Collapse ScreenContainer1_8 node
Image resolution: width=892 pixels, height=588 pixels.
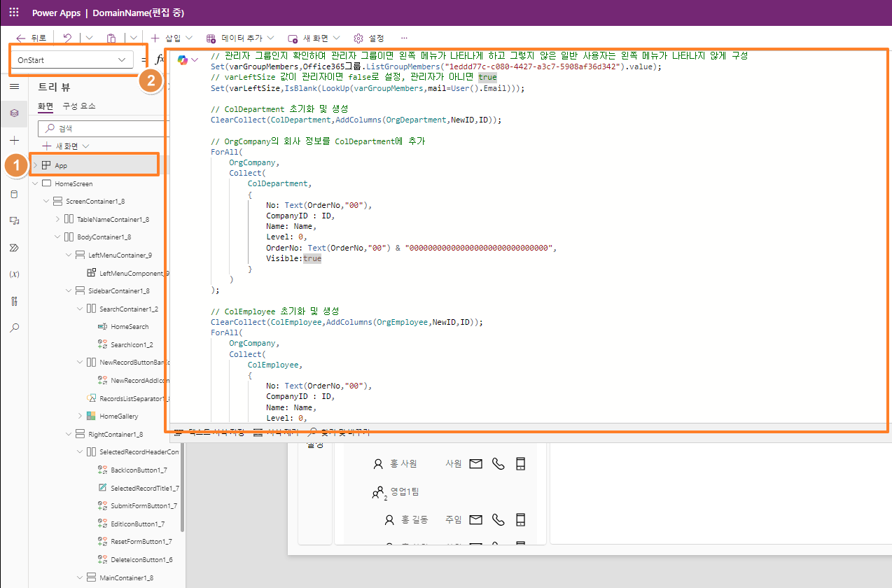coord(46,201)
